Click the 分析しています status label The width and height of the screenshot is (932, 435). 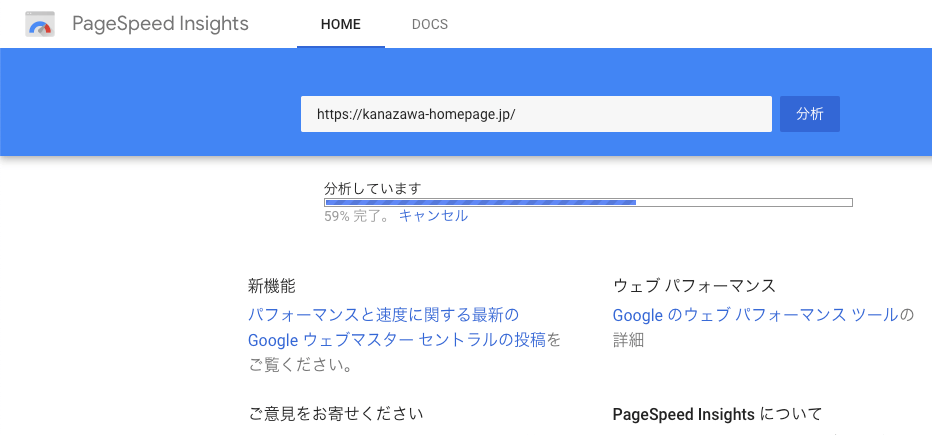(x=373, y=189)
